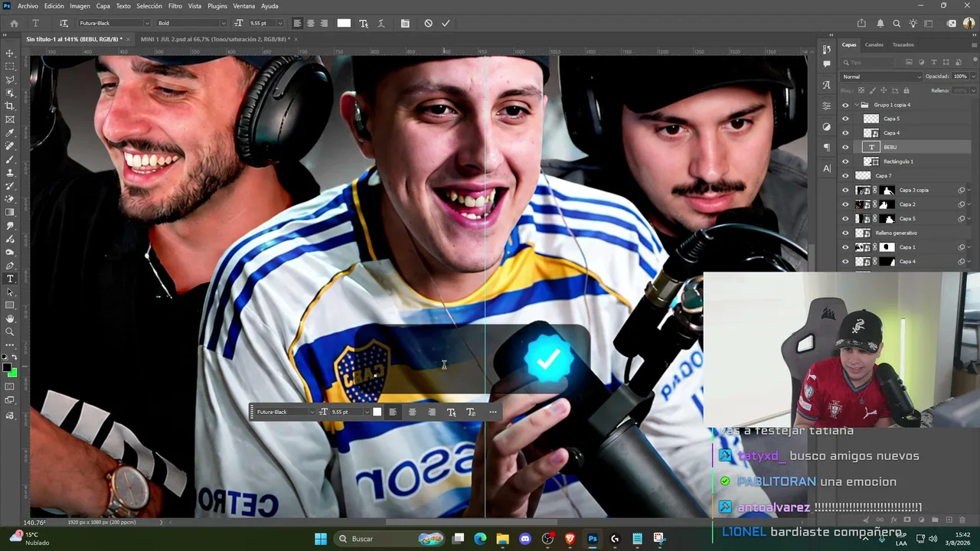Center text in top options bar
Viewport: 980px width, 551px height.
click(310, 23)
